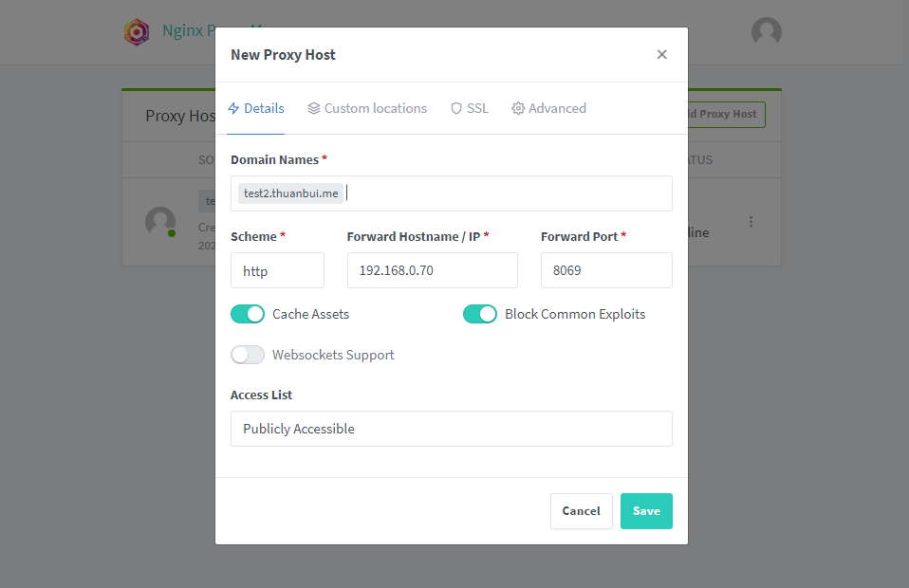Save the new proxy host

point(646,511)
